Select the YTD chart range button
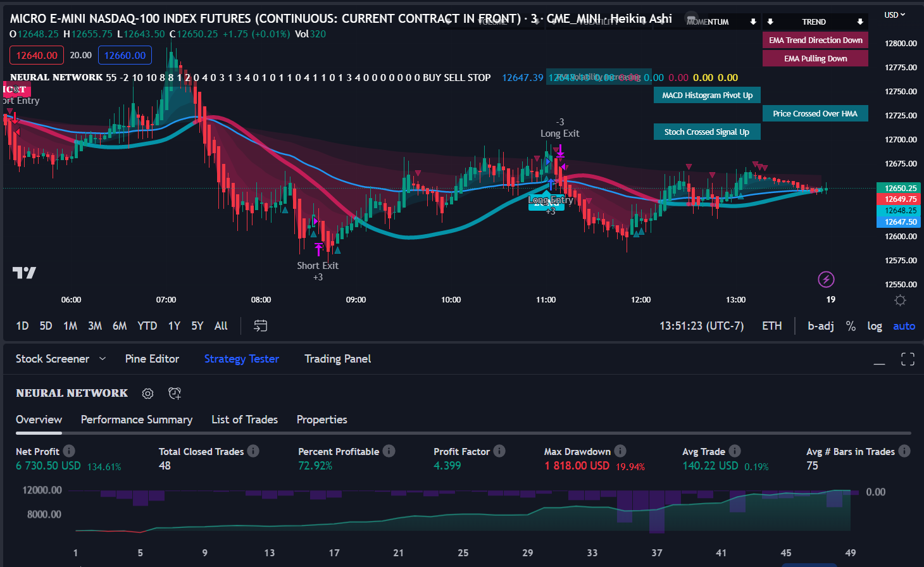Screen dimensions: 924x567 point(147,325)
